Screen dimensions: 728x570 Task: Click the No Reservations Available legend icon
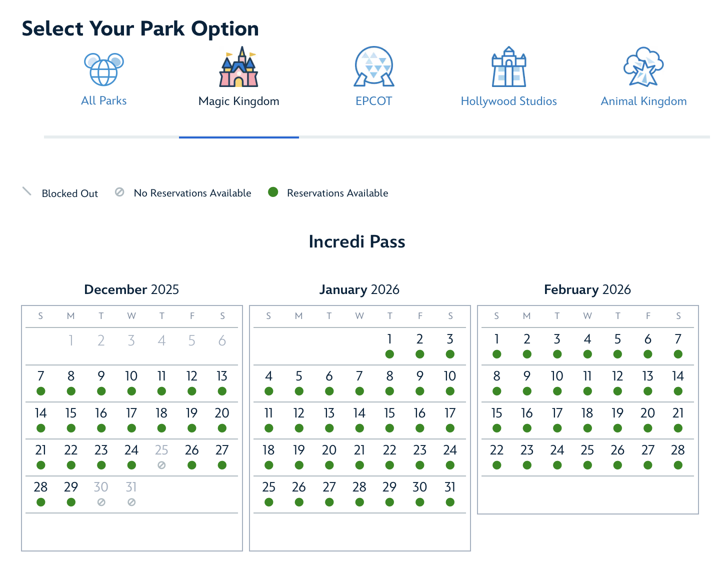119,192
